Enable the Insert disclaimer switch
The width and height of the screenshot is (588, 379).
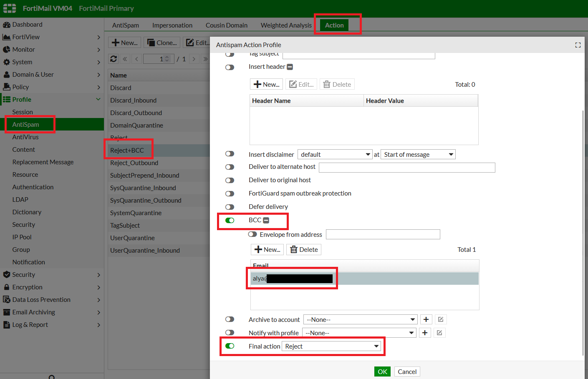[x=230, y=154]
